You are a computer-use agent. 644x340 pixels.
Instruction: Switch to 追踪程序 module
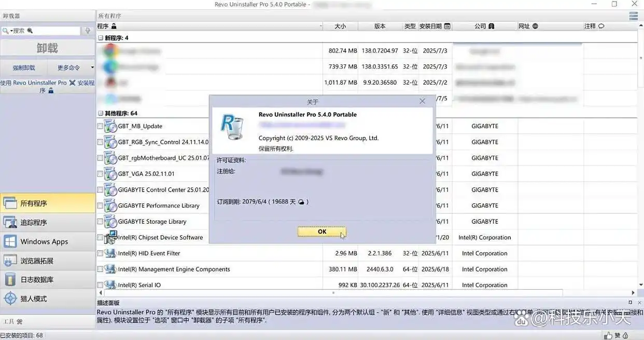48,223
